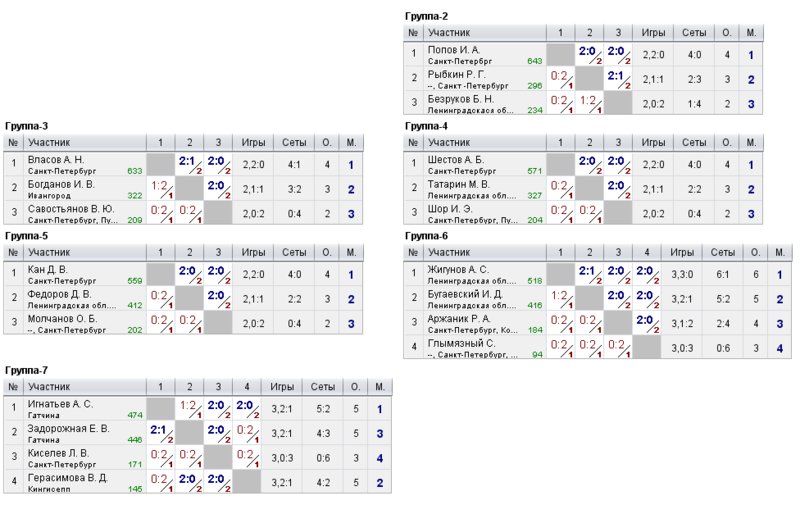Click Герасимова В. Д. player name
Image resolution: width=800 pixels, height=523 pixels.
67,478
